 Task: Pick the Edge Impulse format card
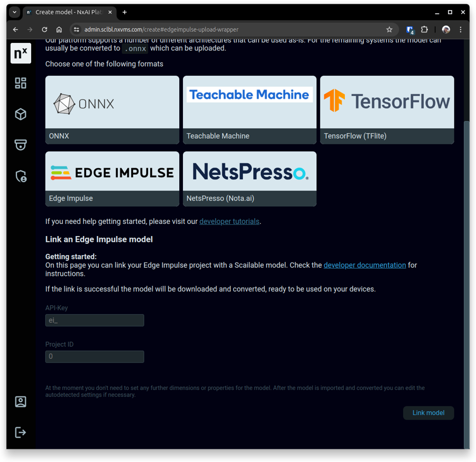112,179
